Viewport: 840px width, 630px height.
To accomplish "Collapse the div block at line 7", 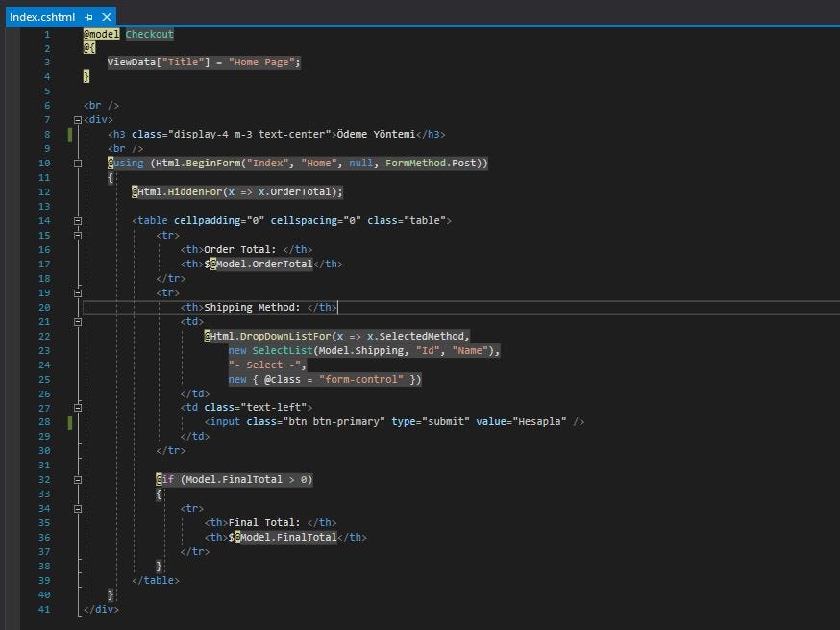I will [78, 120].
